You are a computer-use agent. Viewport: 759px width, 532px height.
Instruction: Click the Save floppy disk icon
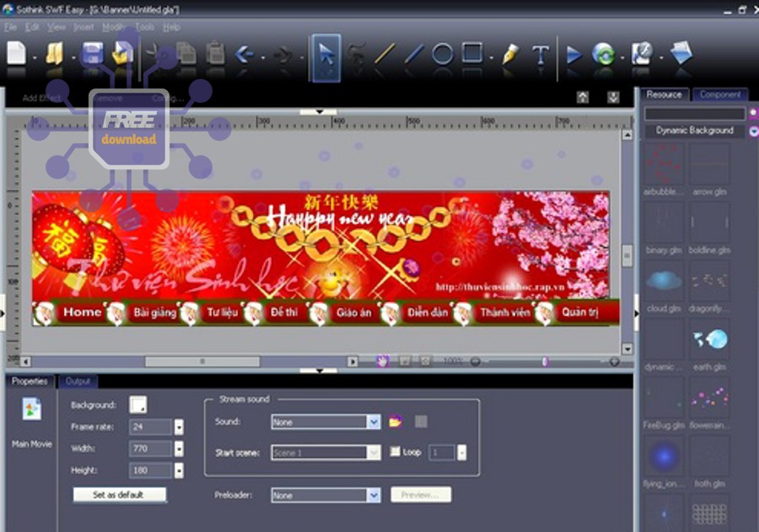click(x=92, y=53)
